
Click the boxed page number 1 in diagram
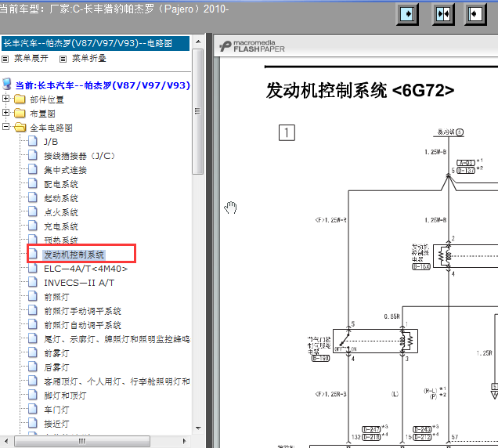287,132
